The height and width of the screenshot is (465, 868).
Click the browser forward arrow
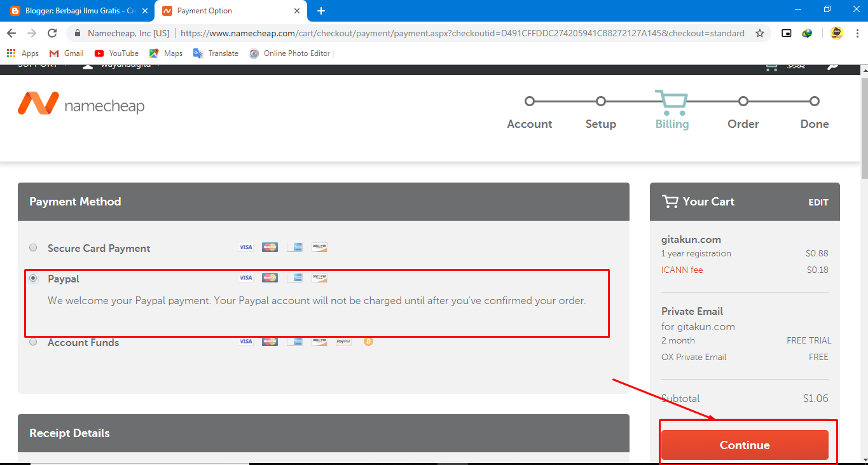click(32, 33)
